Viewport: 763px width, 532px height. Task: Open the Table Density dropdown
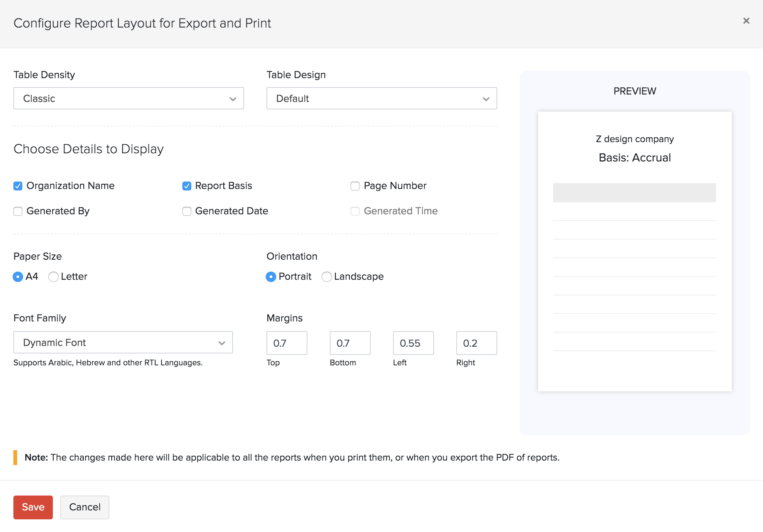(128, 98)
